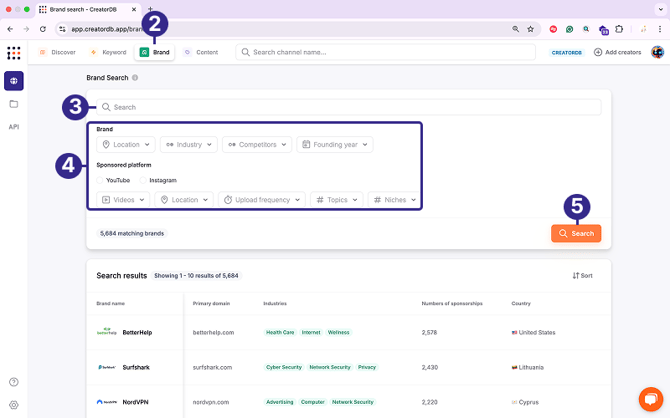The width and height of the screenshot is (670, 418).
Task: Click the NordVPN logo thumbnail
Action: [x=106, y=402]
